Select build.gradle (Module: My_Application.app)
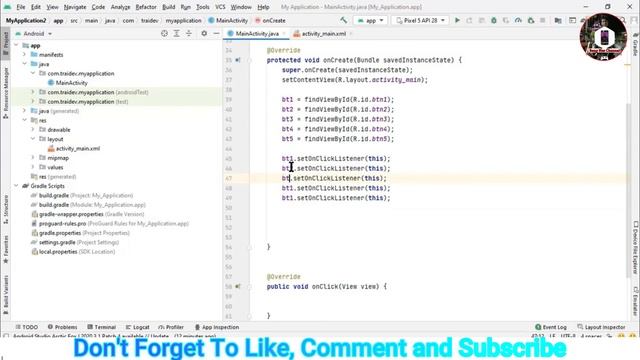Viewport: 640px width, 360px height. [x=88, y=205]
